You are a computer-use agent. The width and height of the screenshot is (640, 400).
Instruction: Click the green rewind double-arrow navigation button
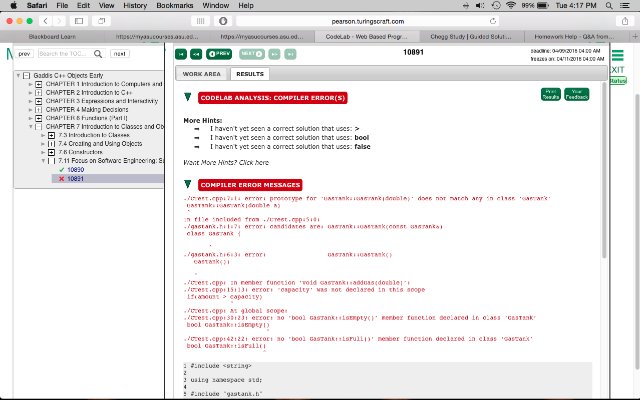click(196, 54)
